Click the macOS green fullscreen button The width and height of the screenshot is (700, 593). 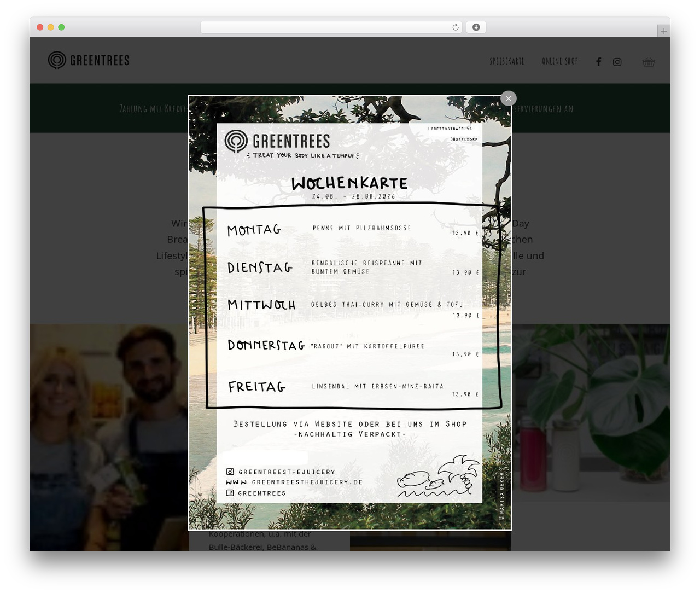61,27
